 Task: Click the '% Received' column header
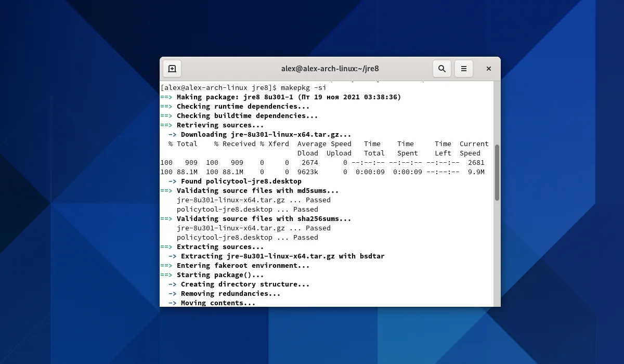tap(235, 144)
